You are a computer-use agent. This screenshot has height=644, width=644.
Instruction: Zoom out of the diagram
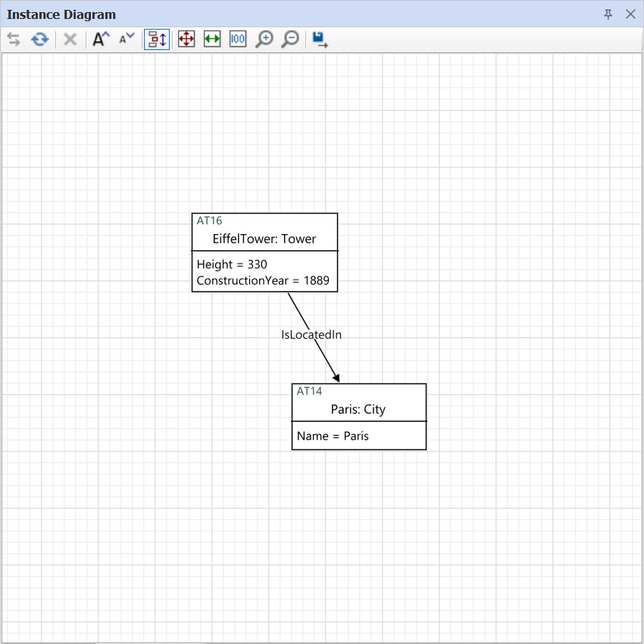pyautogui.click(x=290, y=39)
